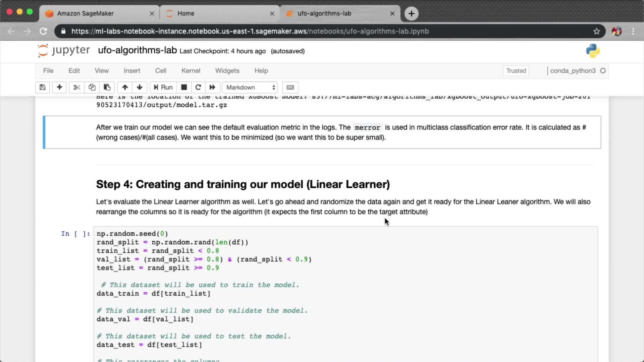Screen dimensions: 644x362
Task: Open the Cell menu
Action: point(161,71)
